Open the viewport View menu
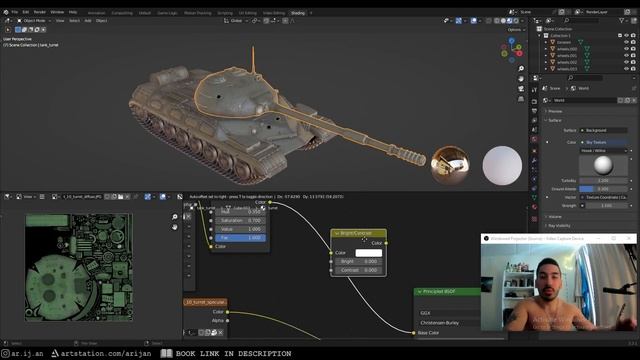The height and width of the screenshot is (360, 640). point(60,20)
